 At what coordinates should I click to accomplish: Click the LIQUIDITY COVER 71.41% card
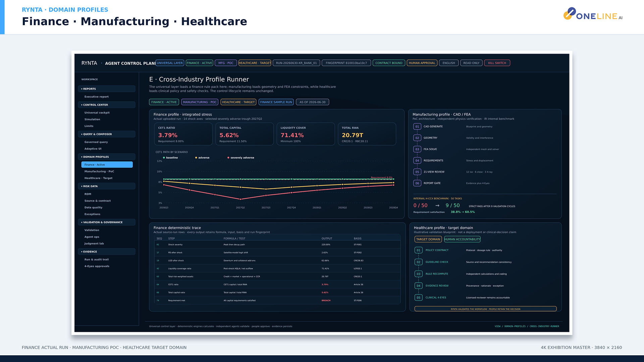pyautogui.click(x=306, y=134)
